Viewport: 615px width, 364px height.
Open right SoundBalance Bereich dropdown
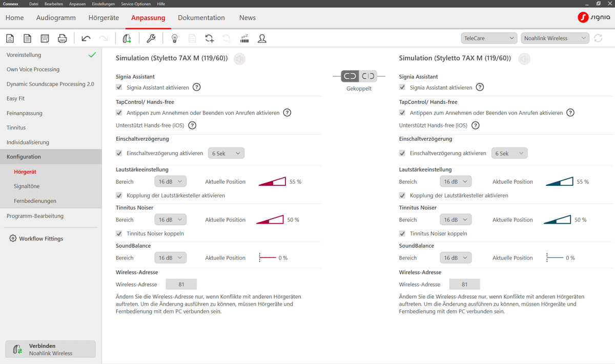[x=456, y=258]
